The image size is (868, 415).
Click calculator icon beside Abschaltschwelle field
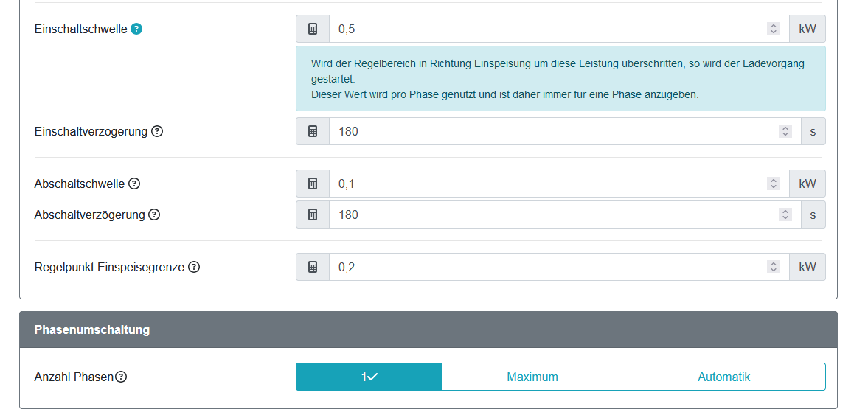pos(313,184)
